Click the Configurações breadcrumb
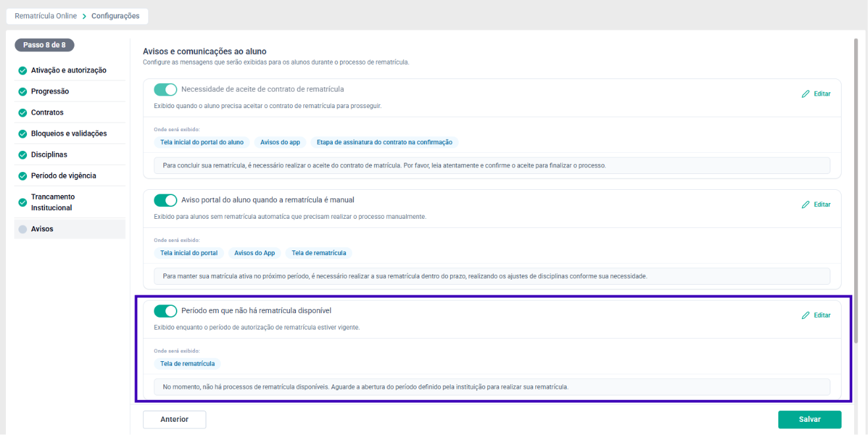The image size is (868, 435). (x=115, y=16)
